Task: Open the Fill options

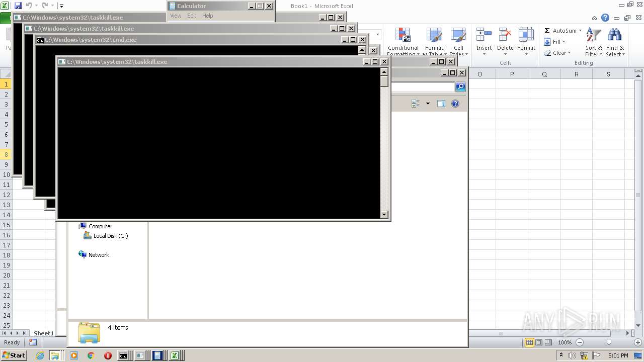Action: (554, 42)
